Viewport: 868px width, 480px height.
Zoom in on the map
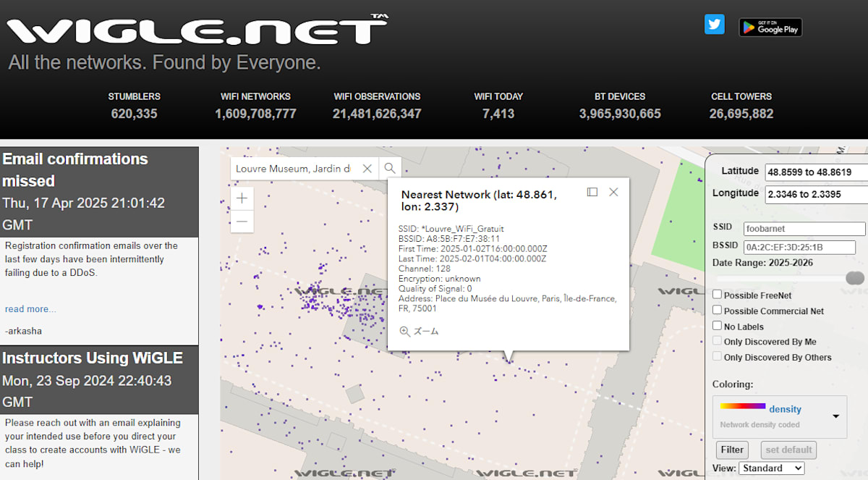(x=242, y=198)
